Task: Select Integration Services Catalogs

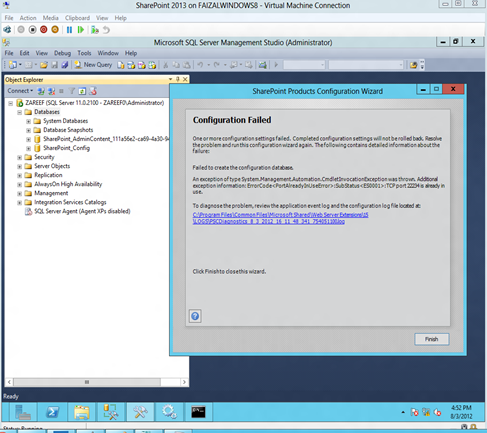Action: point(70,202)
